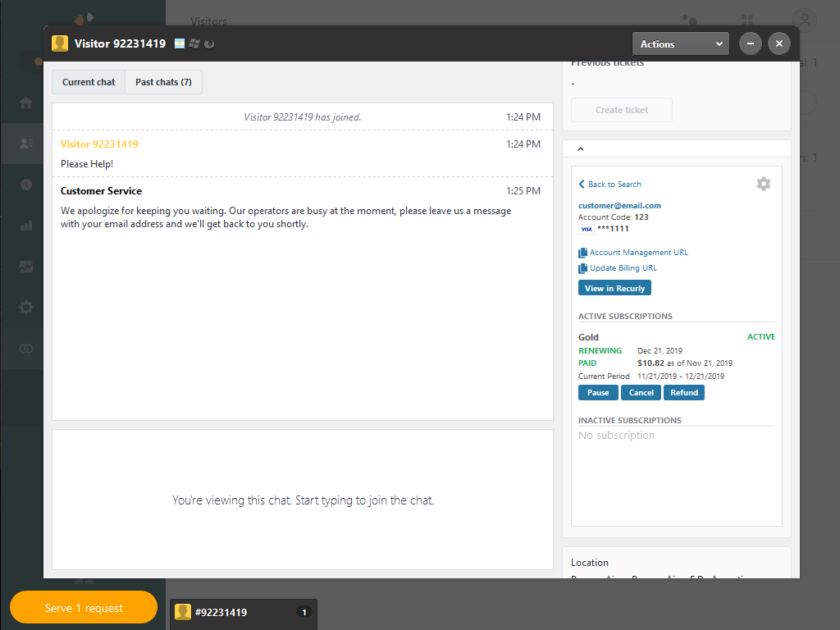This screenshot has height=630, width=840.
Task: Pause the Gold subscription
Action: point(598,392)
